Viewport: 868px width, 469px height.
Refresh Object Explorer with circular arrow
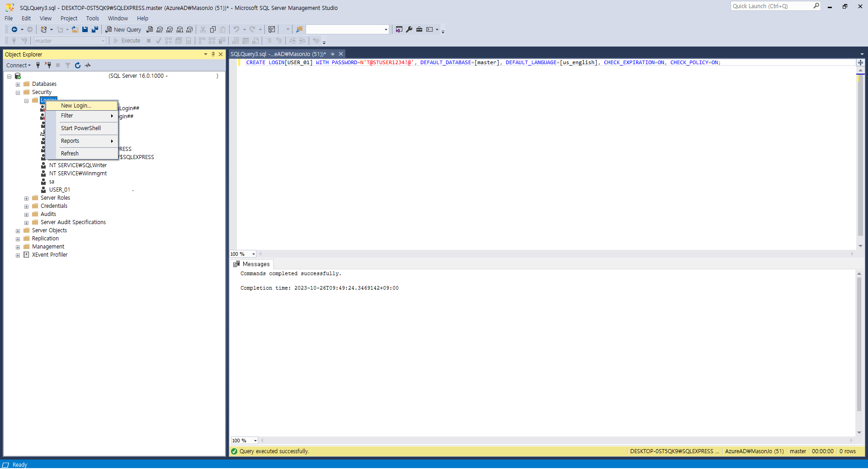click(78, 65)
